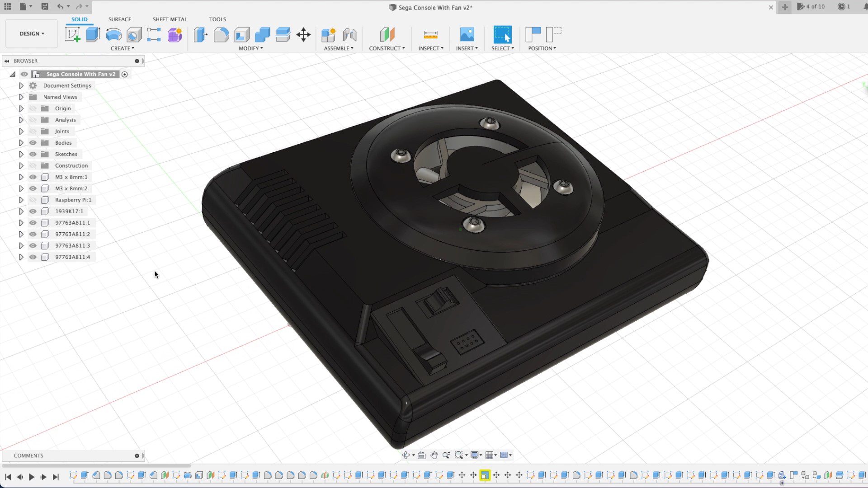The width and height of the screenshot is (868, 488).
Task: Open the CREATE dropdown menu
Action: pos(122,48)
